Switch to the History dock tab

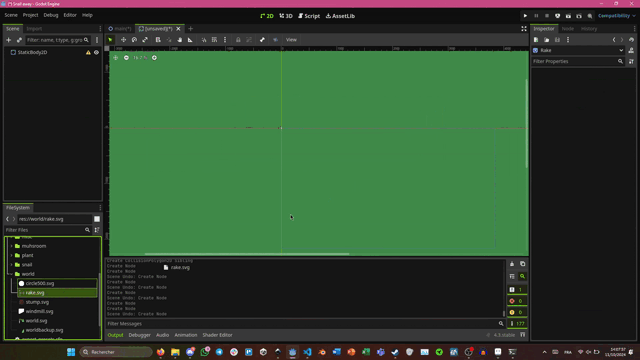pos(589,29)
